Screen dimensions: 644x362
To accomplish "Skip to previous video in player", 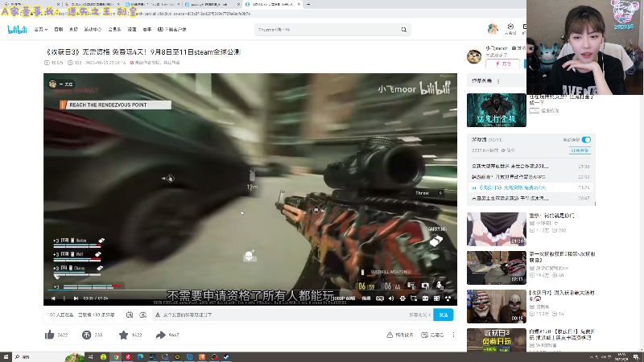I will (53, 298).
